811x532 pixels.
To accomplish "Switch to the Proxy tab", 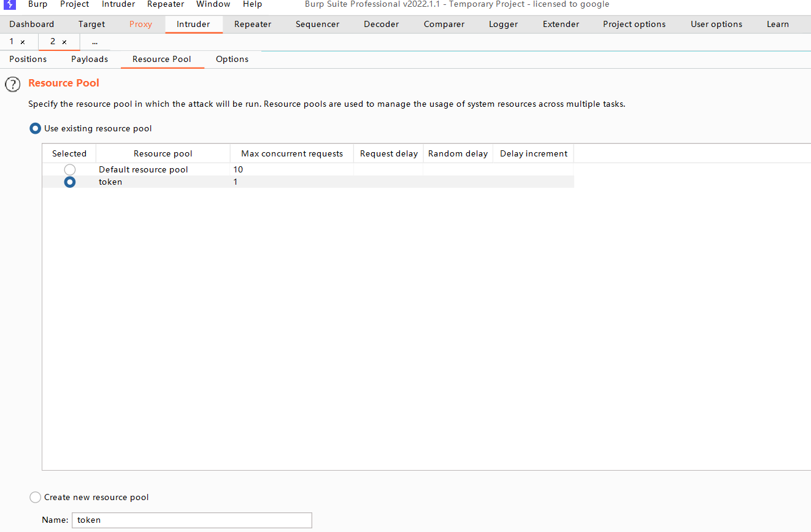I will click(140, 24).
